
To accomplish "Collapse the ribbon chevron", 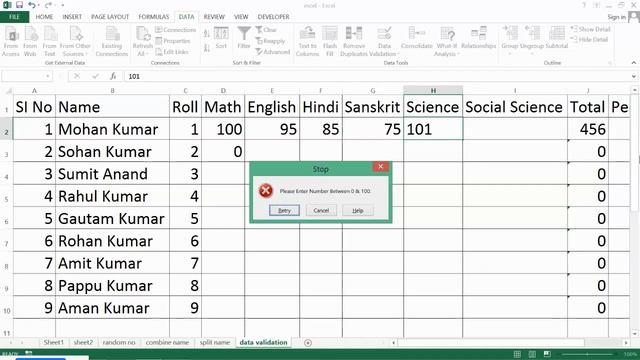I will click(633, 63).
